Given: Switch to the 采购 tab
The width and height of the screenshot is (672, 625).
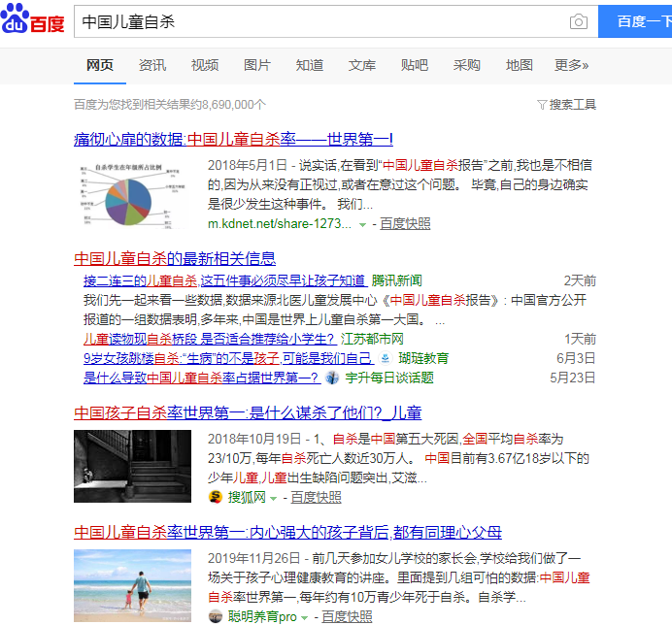Looking at the screenshot, I should tap(467, 65).
